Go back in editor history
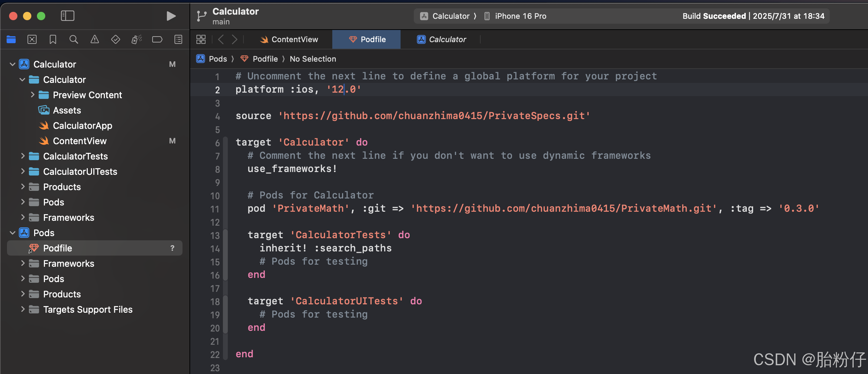This screenshot has height=374, width=868. click(220, 39)
